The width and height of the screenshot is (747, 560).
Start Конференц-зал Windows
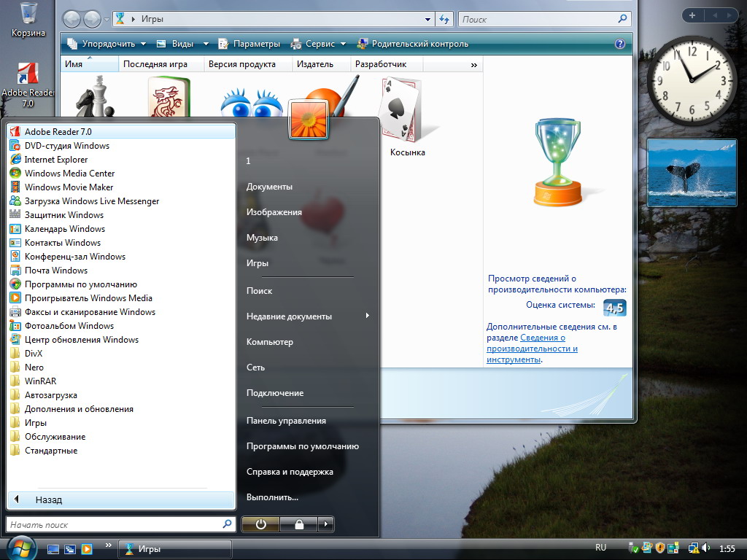click(x=121, y=256)
